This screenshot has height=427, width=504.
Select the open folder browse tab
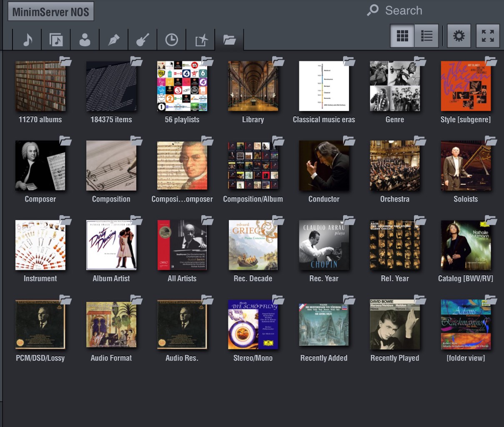(x=229, y=40)
